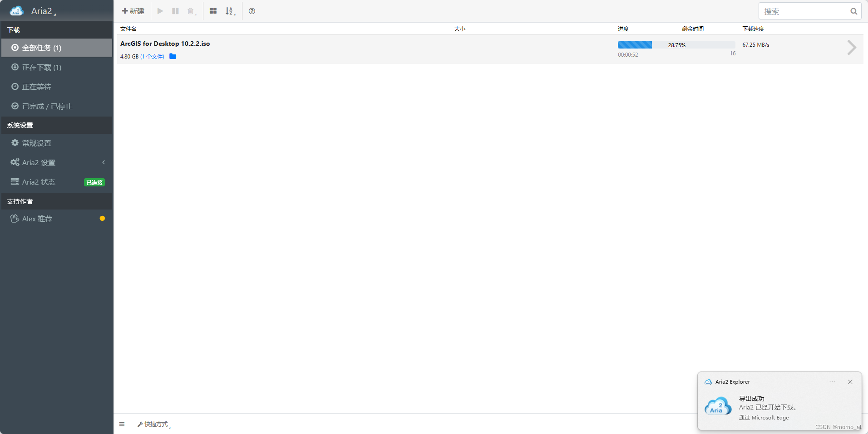Click the Aria2 cloud icon in notification
The image size is (868, 434).
tap(718, 406)
